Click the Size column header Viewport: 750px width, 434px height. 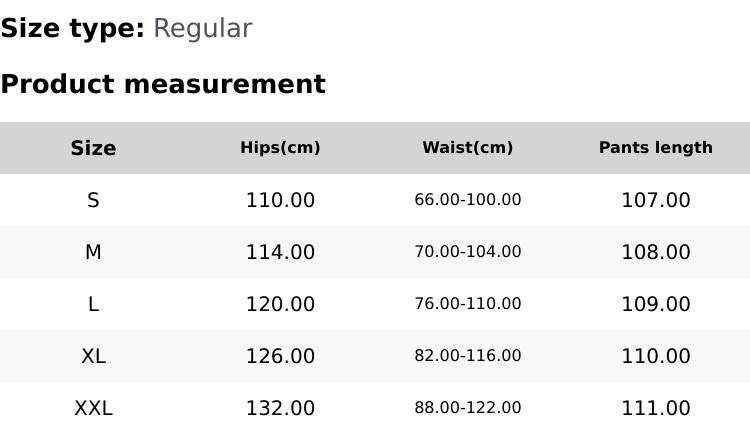point(93,148)
